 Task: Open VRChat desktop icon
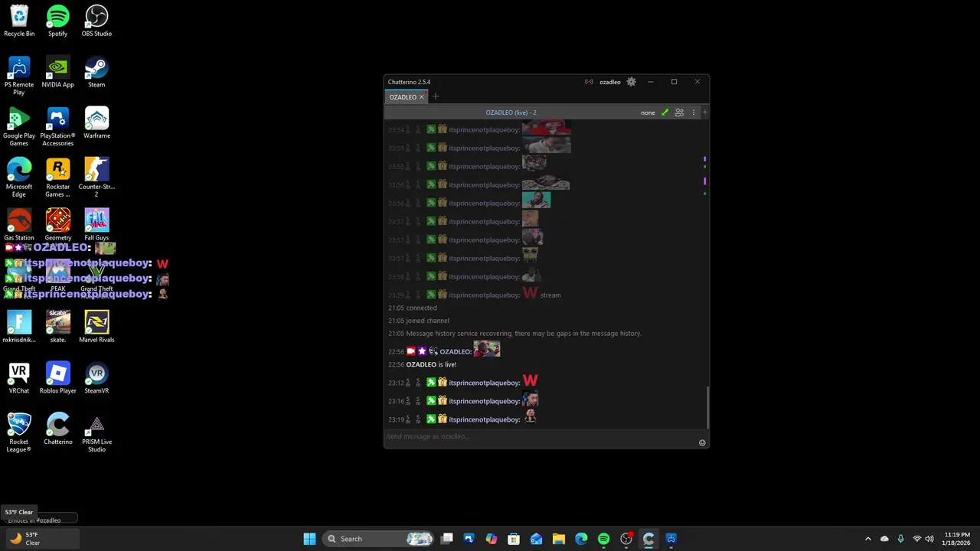(x=19, y=378)
